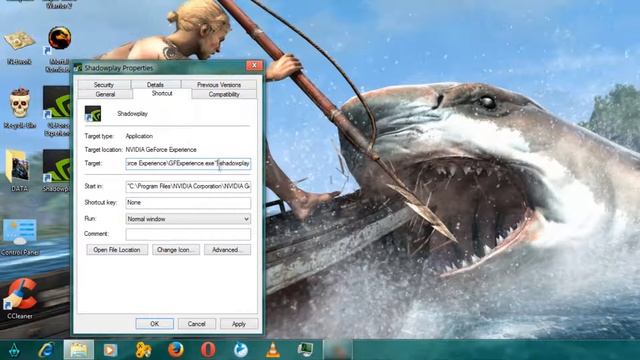Click the 'NVIDIA GeForce Experience' target location text

161,150
